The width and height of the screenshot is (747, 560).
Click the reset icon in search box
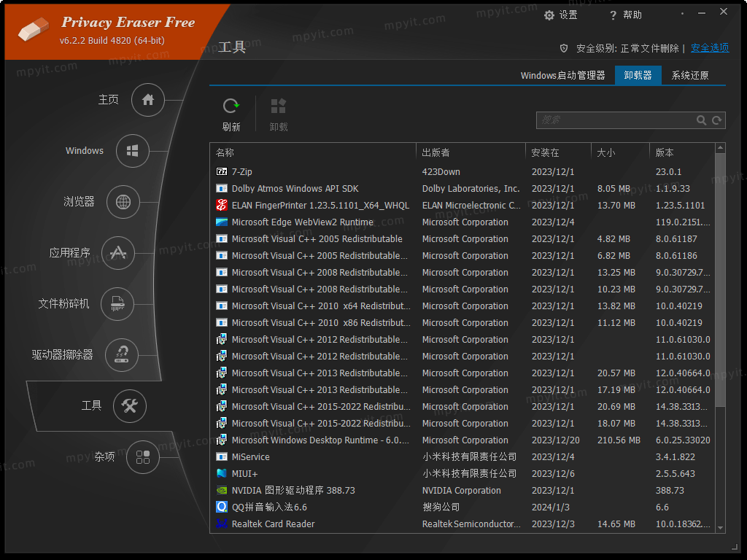point(716,120)
